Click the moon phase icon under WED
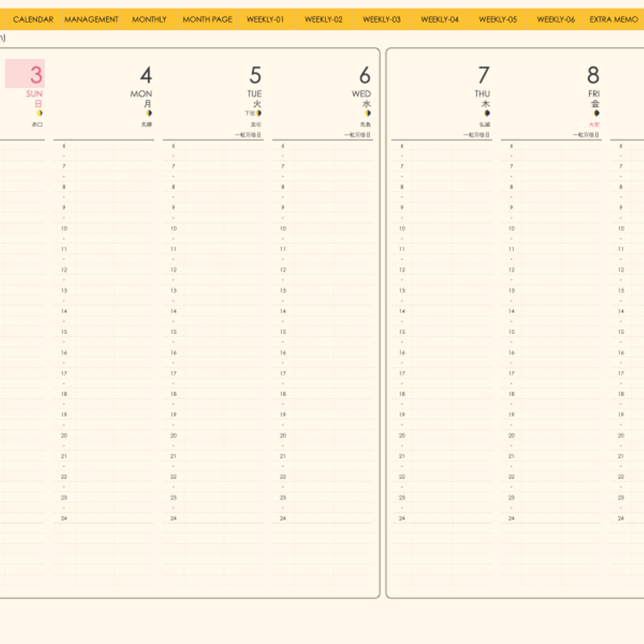 pyautogui.click(x=368, y=113)
